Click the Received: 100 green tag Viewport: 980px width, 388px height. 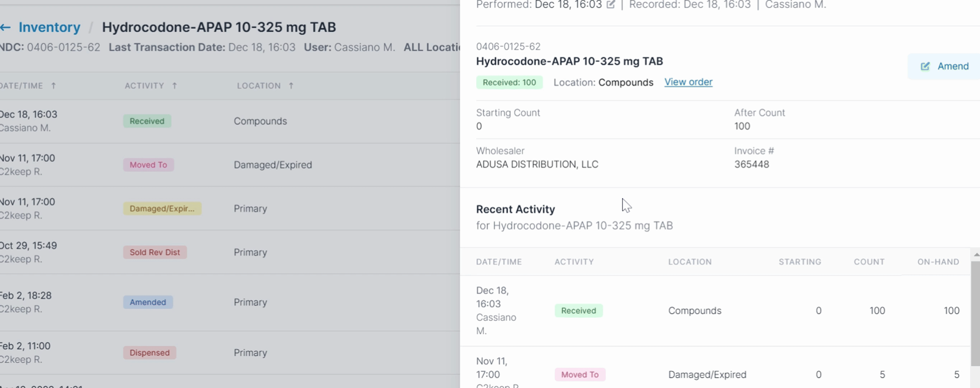point(509,83)
